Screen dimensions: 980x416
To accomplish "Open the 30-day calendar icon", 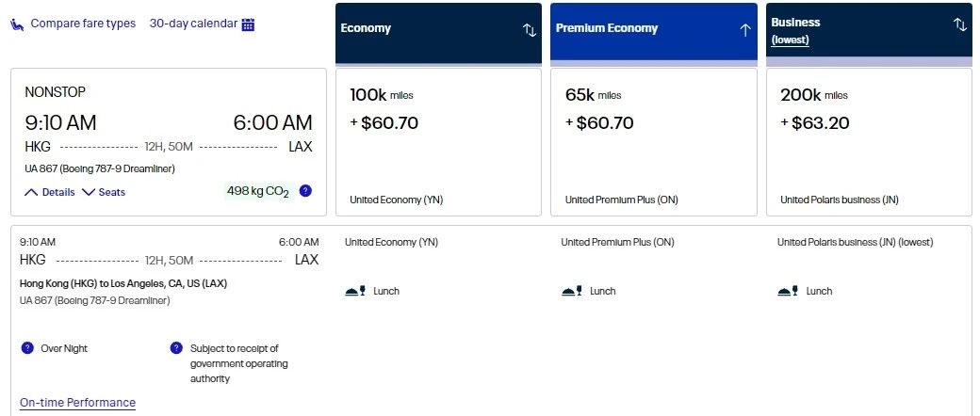I will [x=248, y=24].
